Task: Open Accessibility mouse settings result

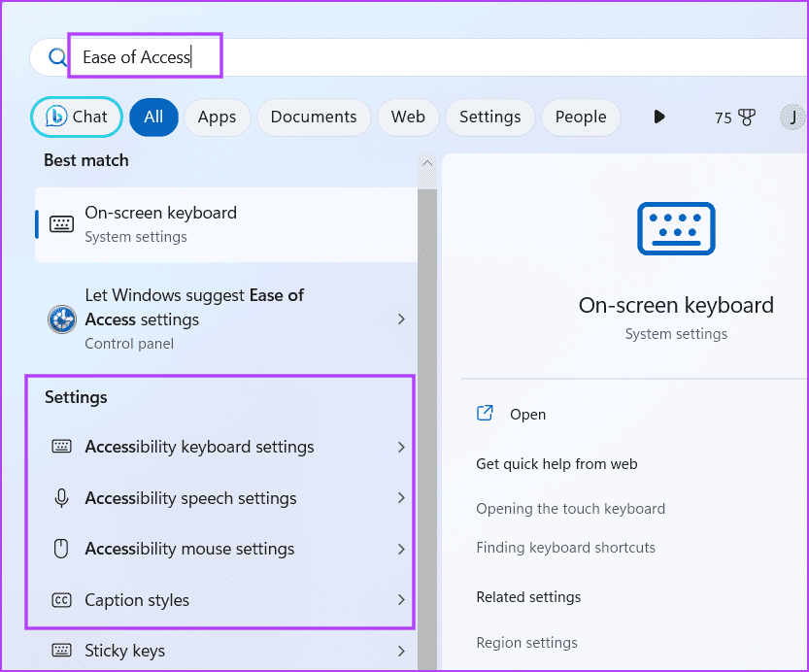Action: pos(226,549)
